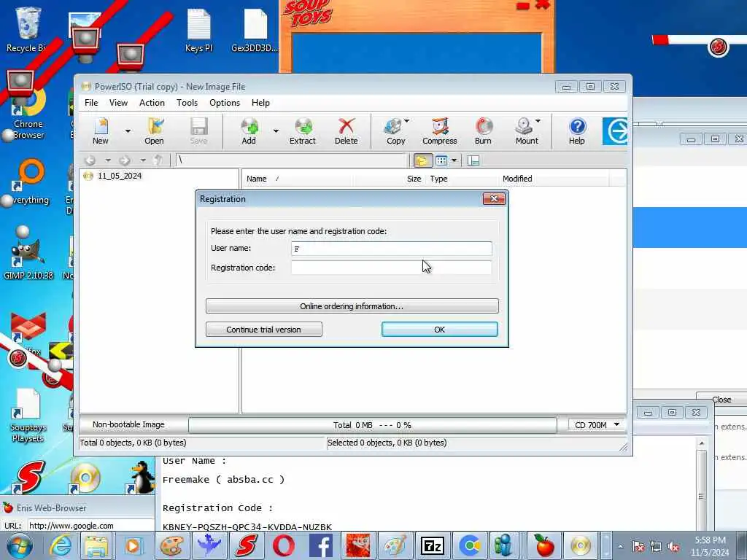Click the User name input field
747x560 pixels.
click(x=392, y=249)
